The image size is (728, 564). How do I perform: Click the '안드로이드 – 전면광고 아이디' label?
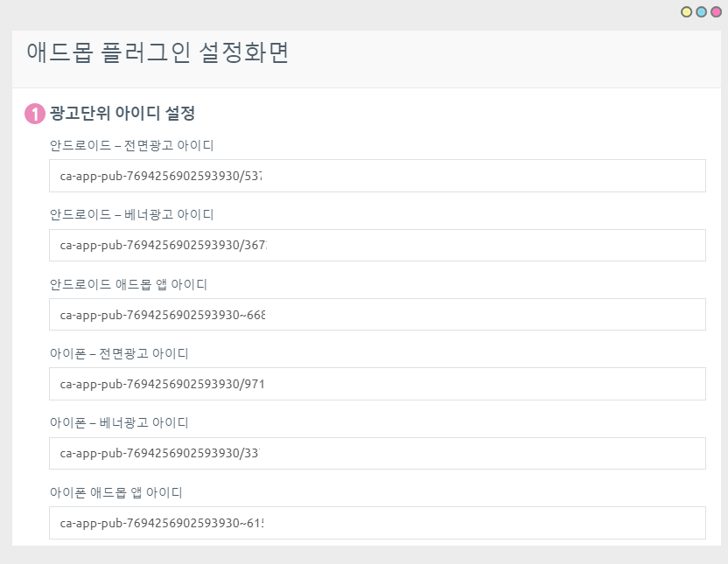131,145
